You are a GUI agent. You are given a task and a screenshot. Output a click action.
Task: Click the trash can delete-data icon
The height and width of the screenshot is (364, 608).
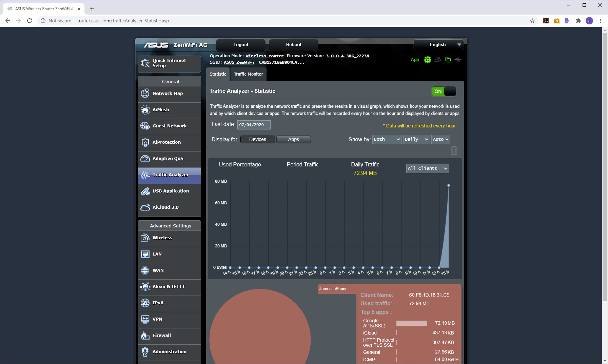[454, 150]
